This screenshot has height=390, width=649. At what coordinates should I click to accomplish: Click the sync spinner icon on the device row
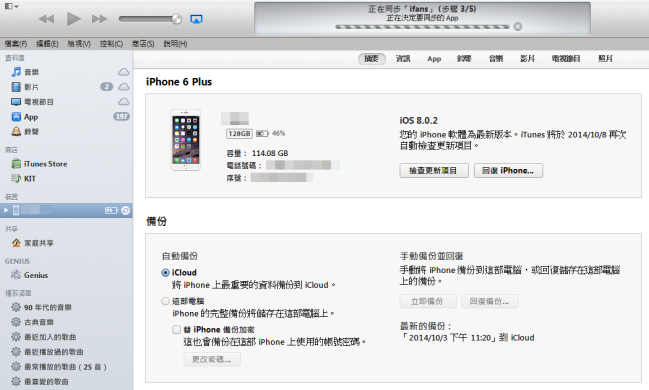[x=125, y=211]
